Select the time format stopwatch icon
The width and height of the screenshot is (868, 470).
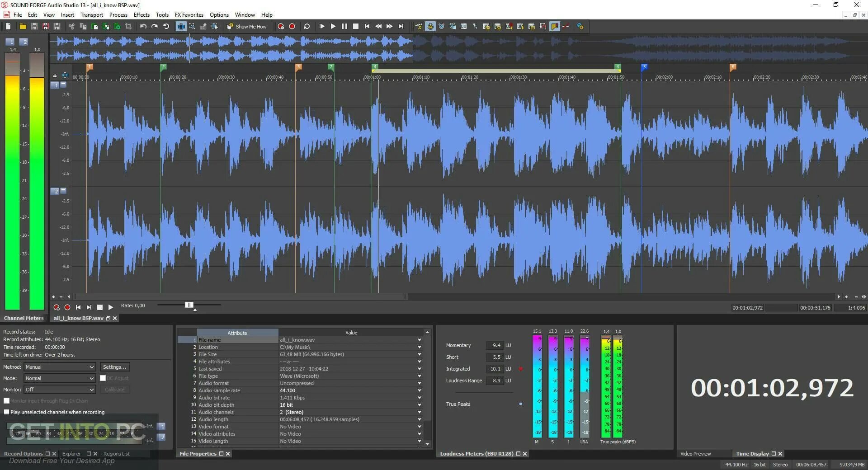430,26
